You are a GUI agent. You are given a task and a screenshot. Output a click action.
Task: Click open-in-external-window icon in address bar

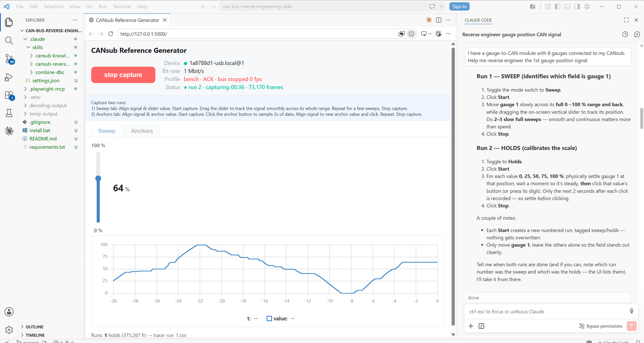[401, 34]
